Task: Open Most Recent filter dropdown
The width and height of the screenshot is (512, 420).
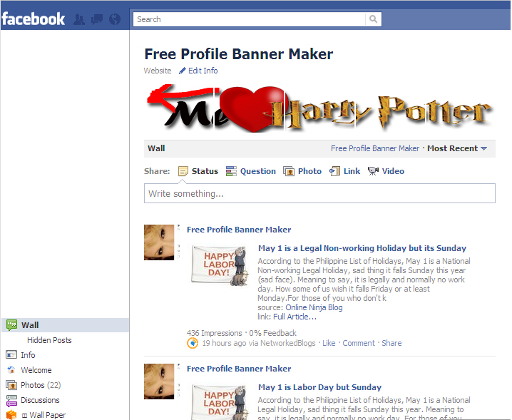Action: 457,148
